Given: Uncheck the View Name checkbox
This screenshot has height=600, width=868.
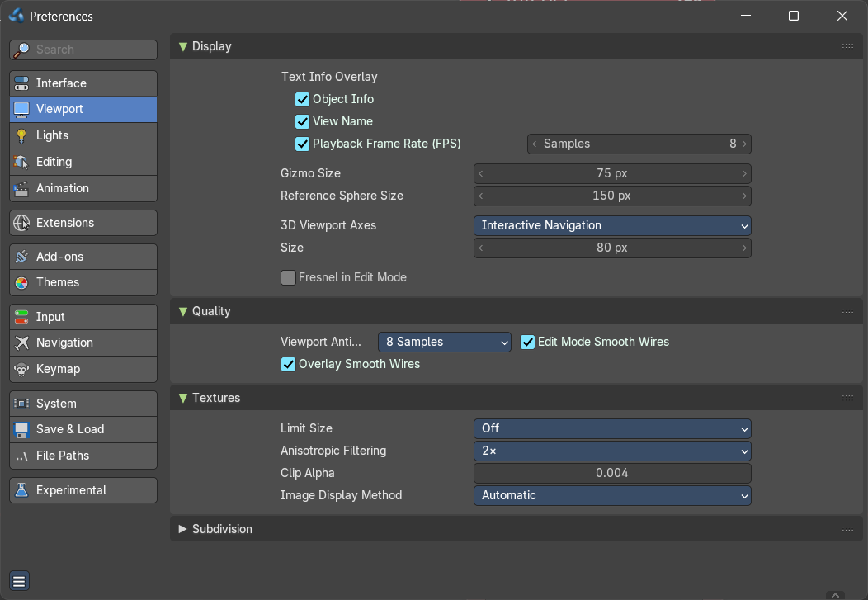Looking at the screenshot, I should click(302, 121).
